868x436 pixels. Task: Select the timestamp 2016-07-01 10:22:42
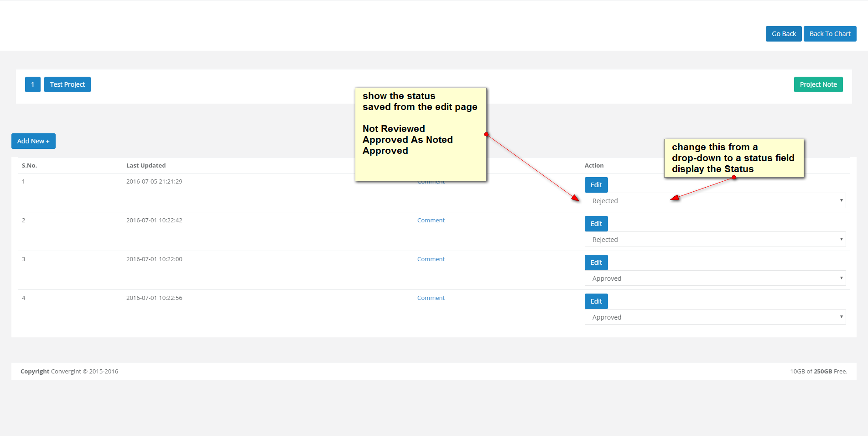(x=154, y=220)
